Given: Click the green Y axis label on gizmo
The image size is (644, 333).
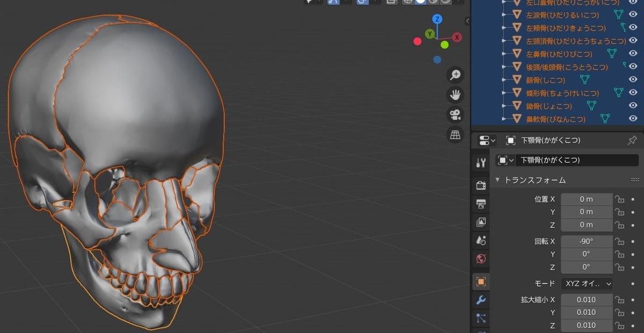Looking at the screenshot, I should point(430,34).
